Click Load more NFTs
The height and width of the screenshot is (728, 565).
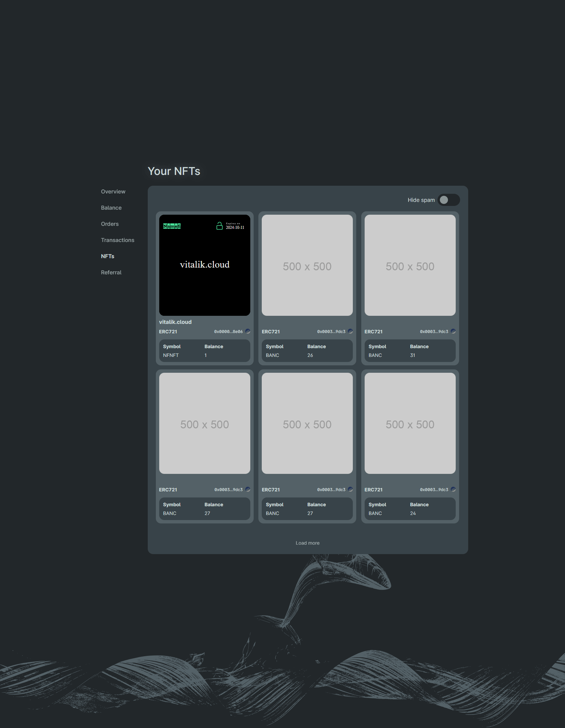click(307, 543)
